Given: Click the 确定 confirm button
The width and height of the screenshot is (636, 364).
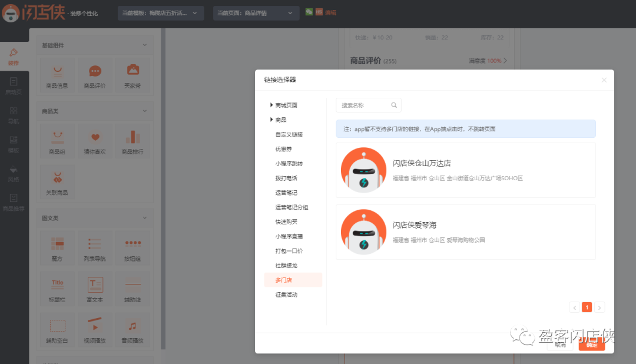Looking at the screenshot, I should 591,345.
